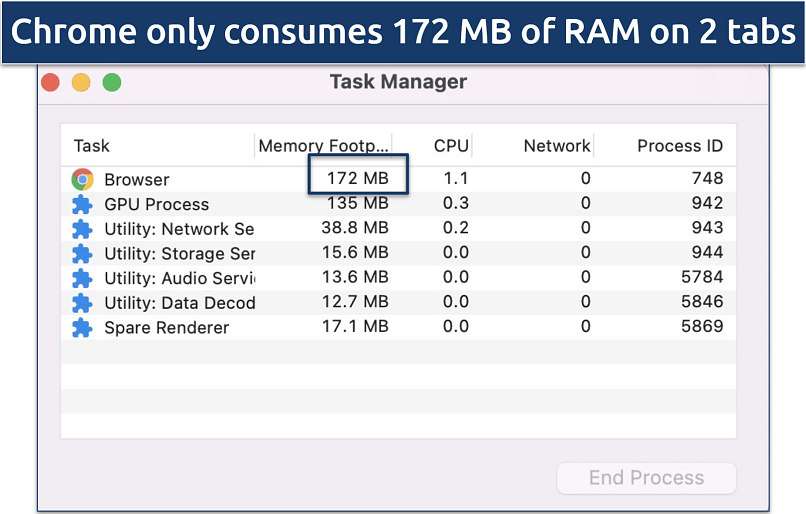Click the 15.6 MB memory value
Screen dimensions: 806x514
coord(355,252)
